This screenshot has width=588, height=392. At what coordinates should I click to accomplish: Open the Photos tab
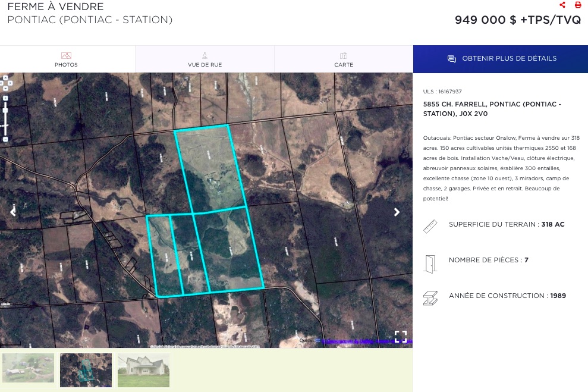click(67, 59)
